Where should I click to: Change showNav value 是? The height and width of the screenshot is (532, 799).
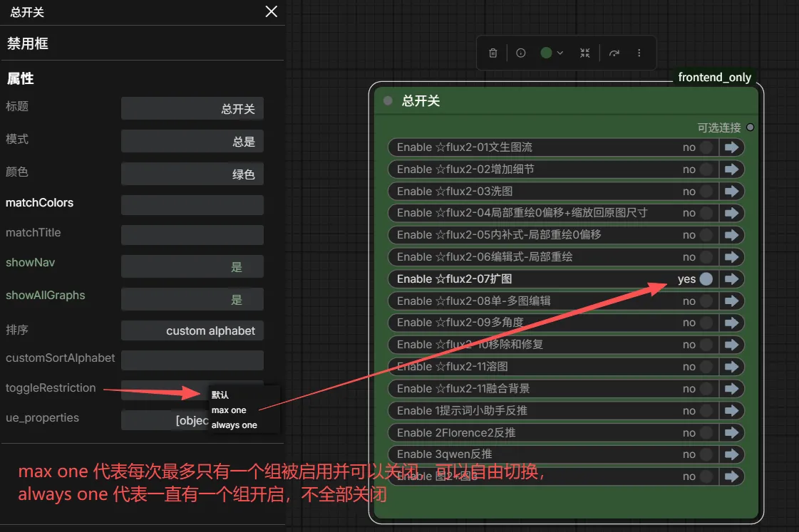pos(192,266)
